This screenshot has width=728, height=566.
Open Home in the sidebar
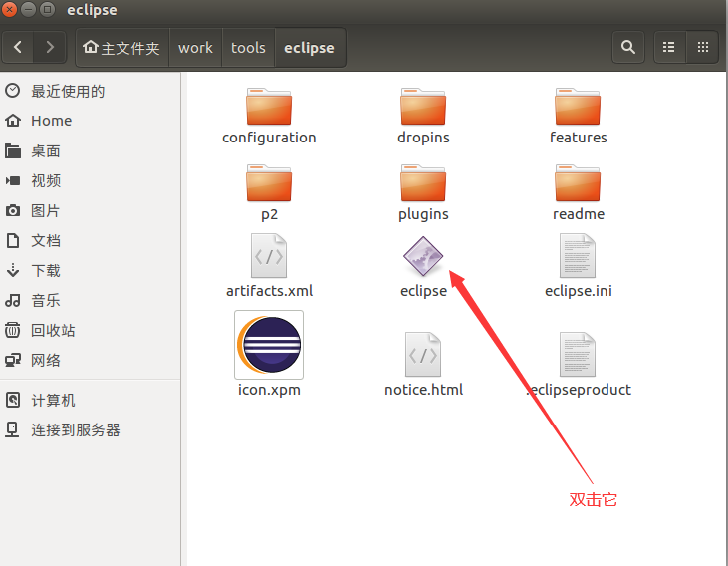click(90, 121)
